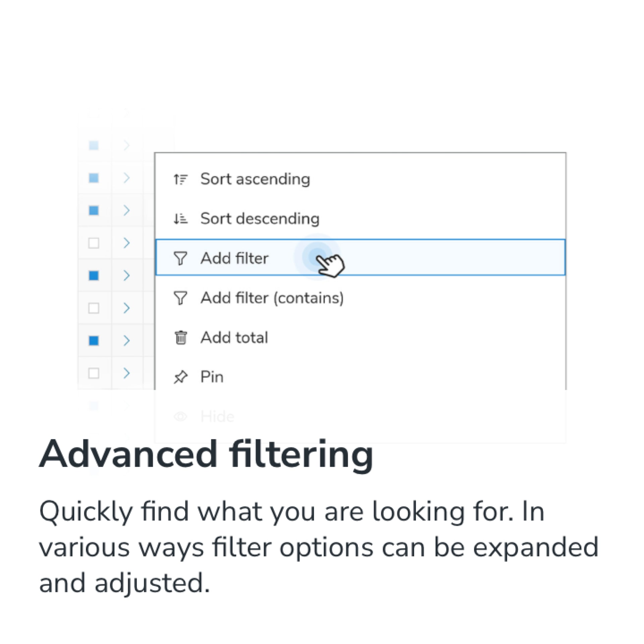The width and height of the screenshot is (644, 644).
Task: Click the funnel icon beside Add filter
Action: [x=180, y=258]
